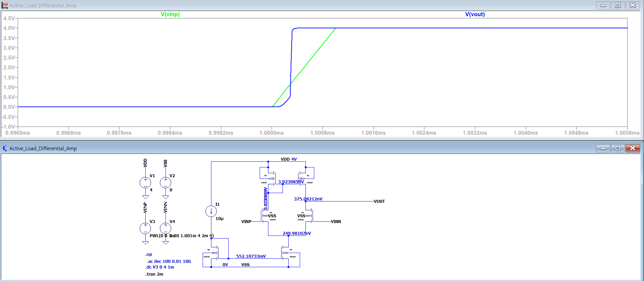
Task: Maximize the waveform plot window
Action: (618, 5)
